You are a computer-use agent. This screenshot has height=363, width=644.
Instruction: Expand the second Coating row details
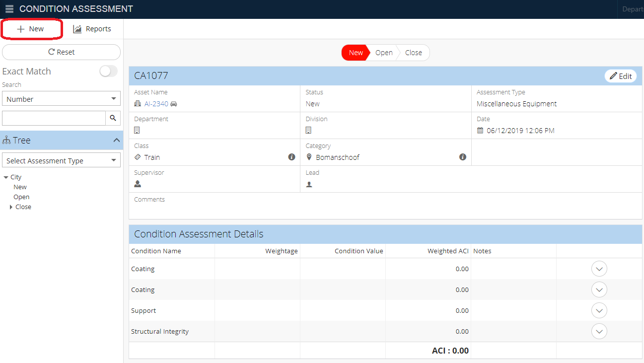click(x=599, y=290)
